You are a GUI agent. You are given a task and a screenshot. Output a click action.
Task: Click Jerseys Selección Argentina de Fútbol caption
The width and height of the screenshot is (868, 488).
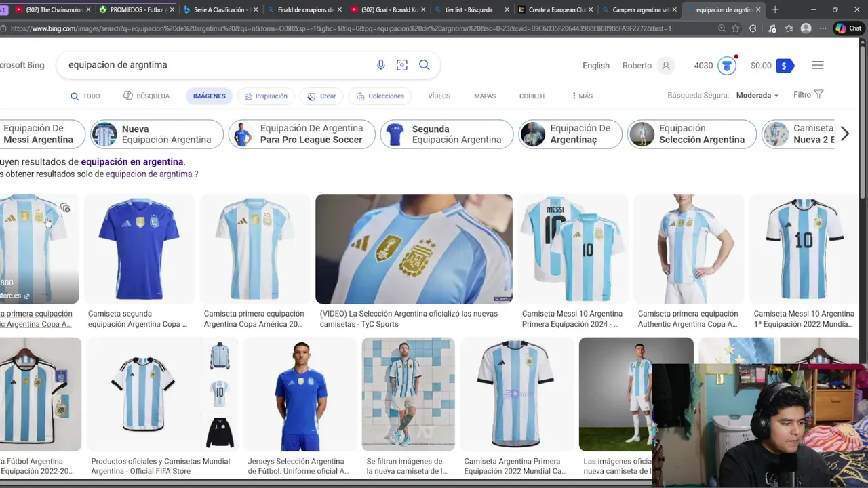(x=299, y=466)
